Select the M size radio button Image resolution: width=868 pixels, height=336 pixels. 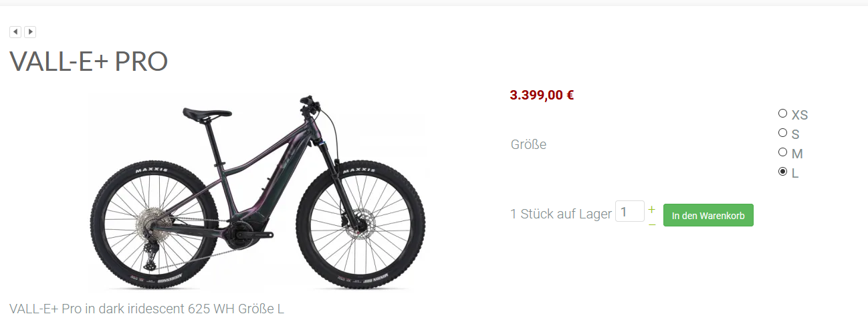pos(782,152)
